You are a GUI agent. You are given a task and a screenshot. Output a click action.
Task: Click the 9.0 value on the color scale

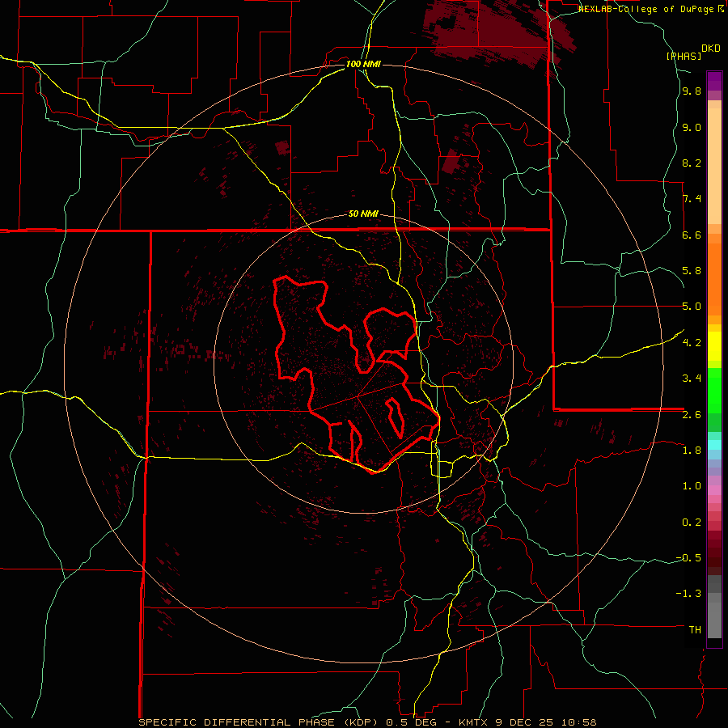(692, 128)
